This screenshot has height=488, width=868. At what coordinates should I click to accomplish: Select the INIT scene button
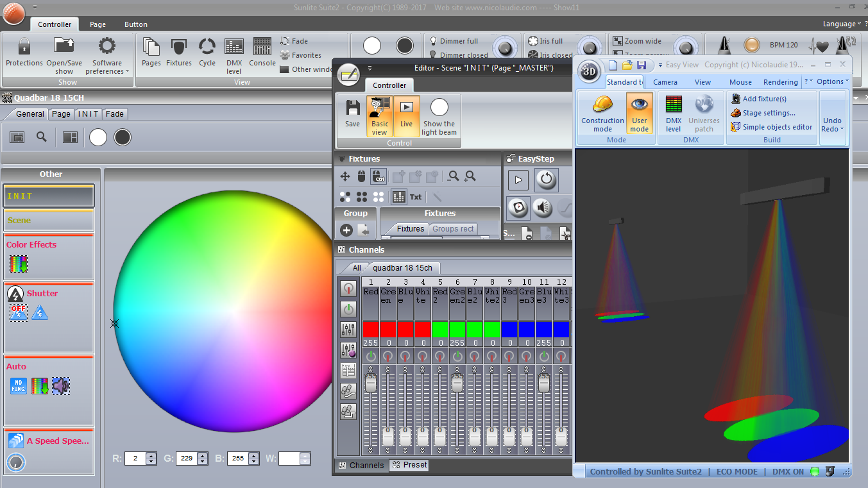pos(49,196)
